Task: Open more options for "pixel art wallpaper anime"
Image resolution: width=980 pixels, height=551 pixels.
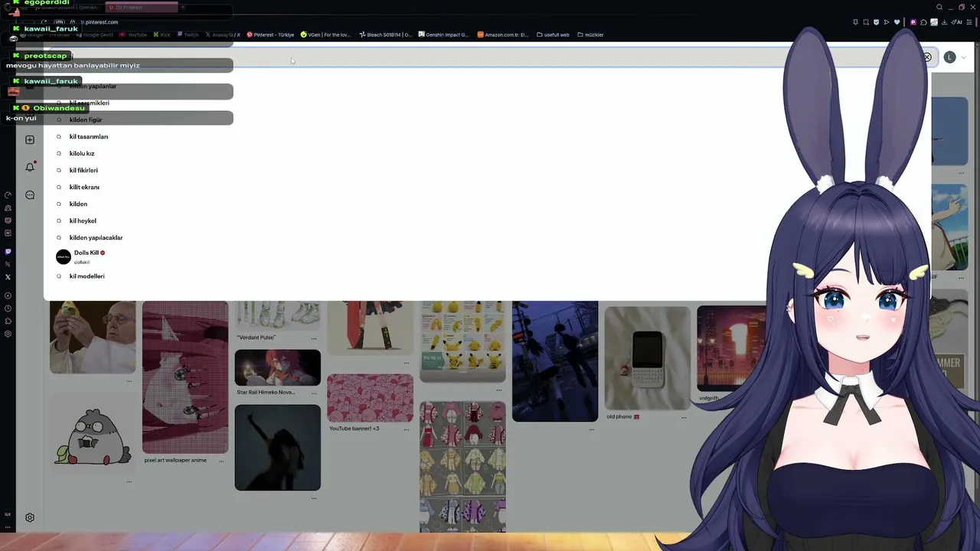Action: (221, 461)
